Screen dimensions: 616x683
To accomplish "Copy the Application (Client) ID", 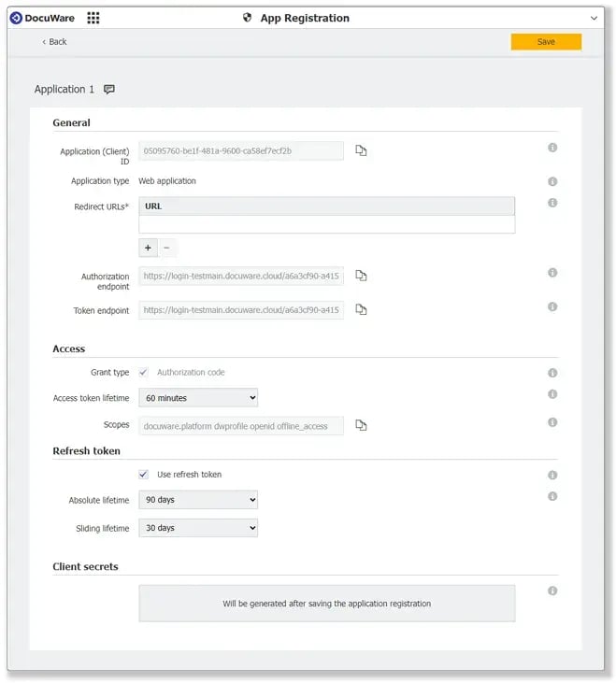I will [x=361, y=150].
